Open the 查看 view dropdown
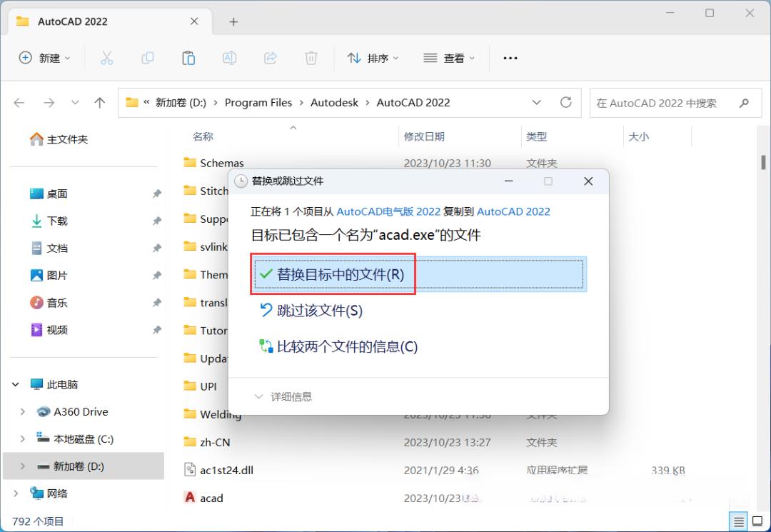The width and height of the screenshot is (771, 532). pos(450,58)
